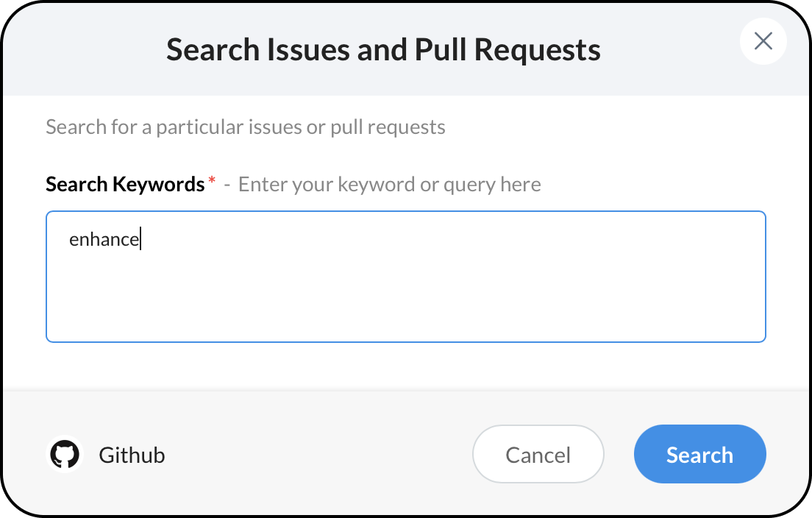Cancel the issue search dialog

pos(538,455)
